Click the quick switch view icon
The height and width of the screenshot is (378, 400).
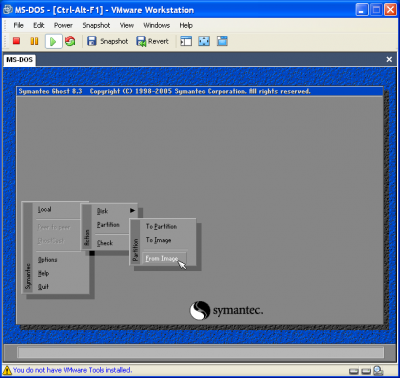(x=222, y=41)
